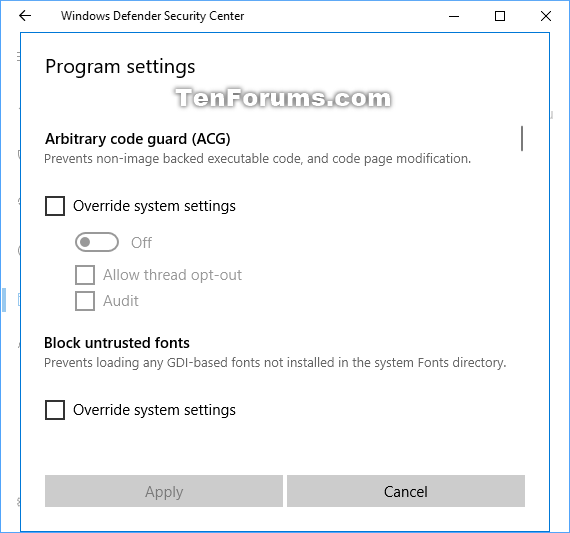Click the dialog's vertical scrollbar thumb

click(x=522, y=139)
